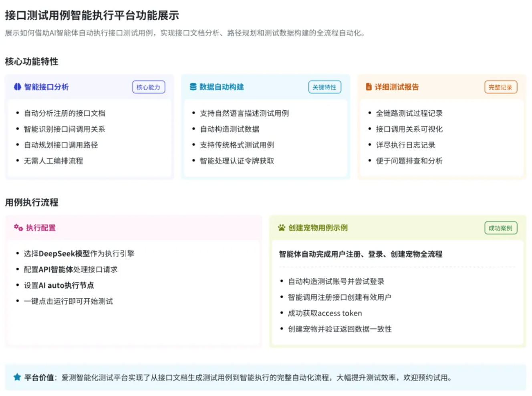The width and height of the screenshot is (532, 396).
Task: Click the document icon beside 详细测试报告
Action: coord(369,87)
